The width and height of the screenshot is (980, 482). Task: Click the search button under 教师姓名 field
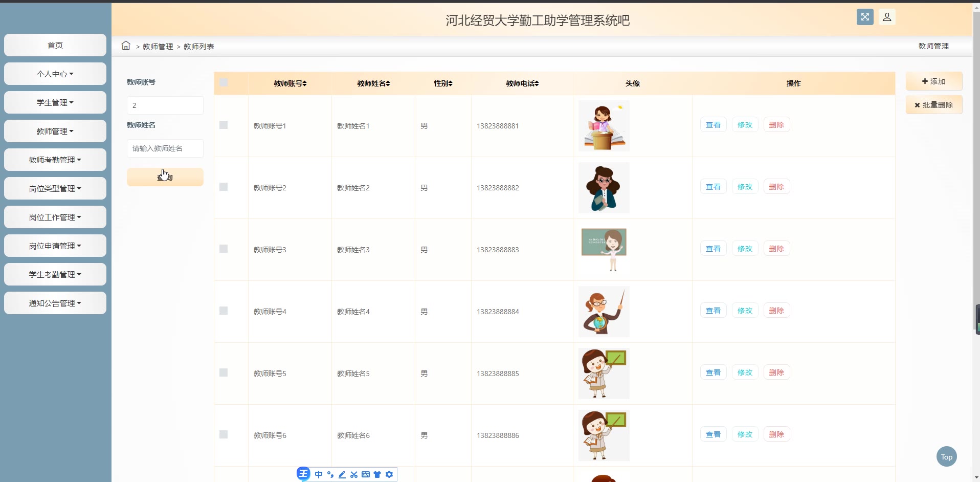pyautogui.click(x=165, y=177)
